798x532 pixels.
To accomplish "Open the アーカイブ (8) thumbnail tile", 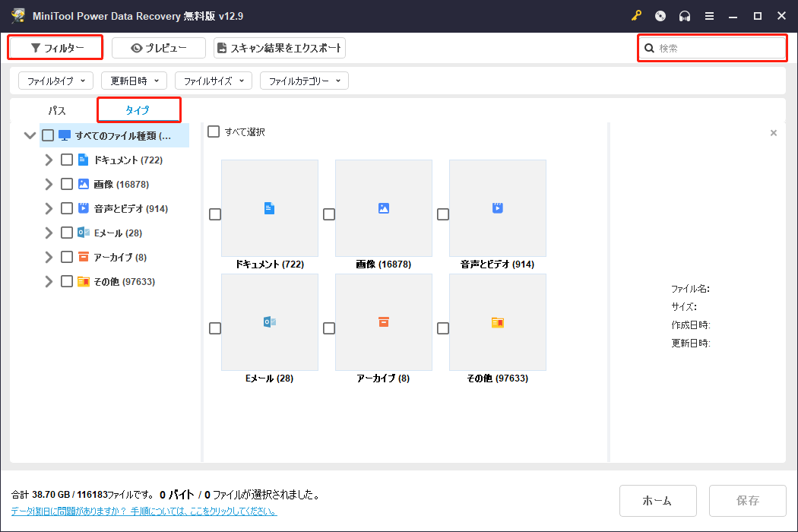I will point(384,322).
